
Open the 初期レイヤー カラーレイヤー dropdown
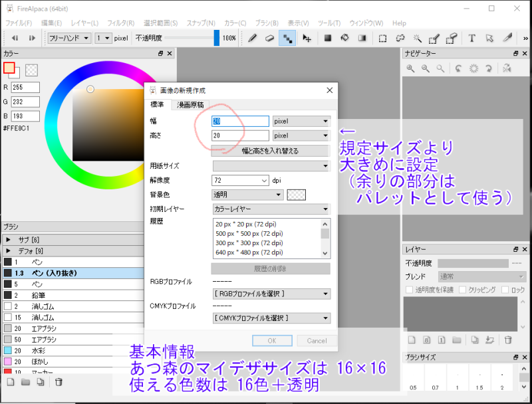point(271,209)
